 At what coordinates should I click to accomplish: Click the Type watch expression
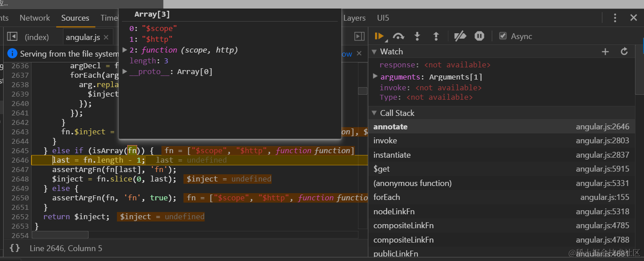tap(426, 97)
